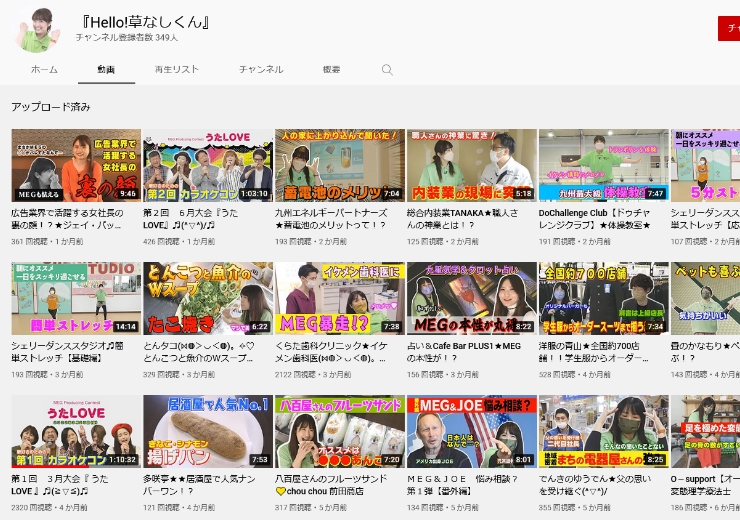Switch to the 再生リスト tab

(x=176, y=70)
